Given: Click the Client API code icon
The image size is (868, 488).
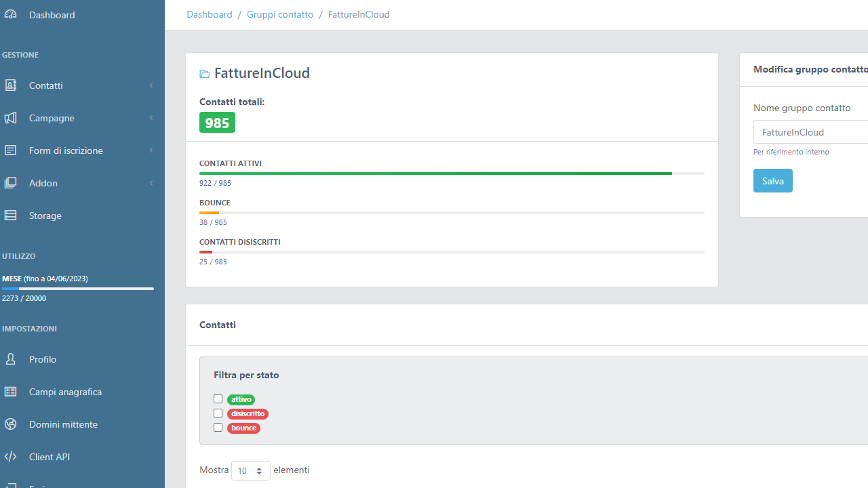Looking at the screenshot, I should [10, 456].
